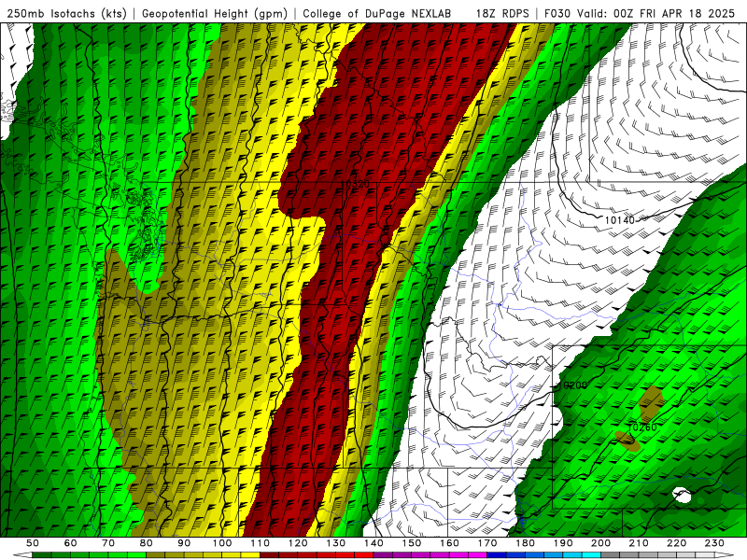Click the cyan segment of the color bar
This screenshot has height=560, width=747.
pyautogui.click(x=591, y=555)
